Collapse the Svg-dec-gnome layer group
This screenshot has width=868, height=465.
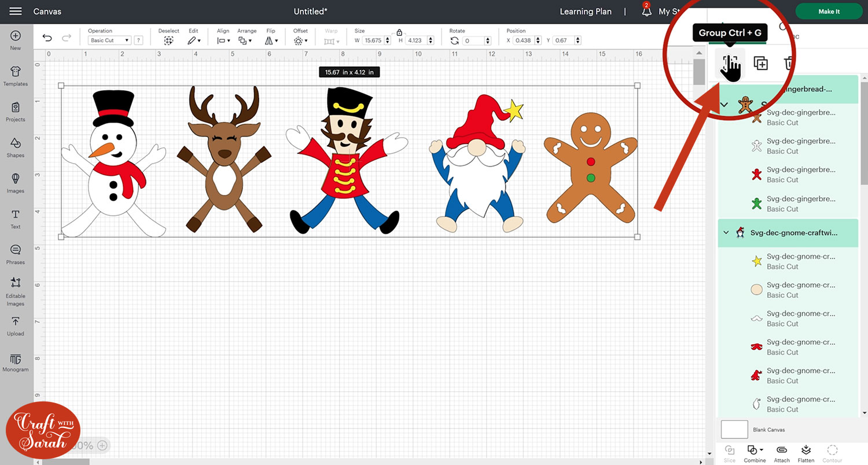pyautogui.click(x=726, y=232)
